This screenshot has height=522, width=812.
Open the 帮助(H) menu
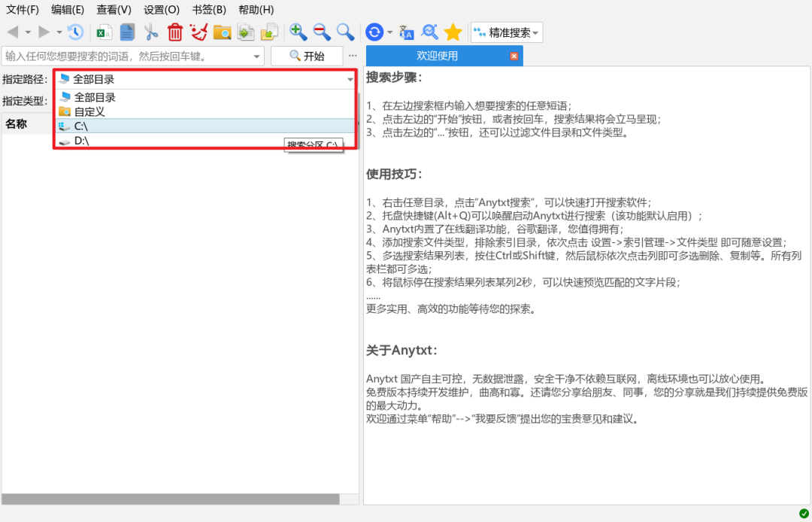[x=256, y=9]
